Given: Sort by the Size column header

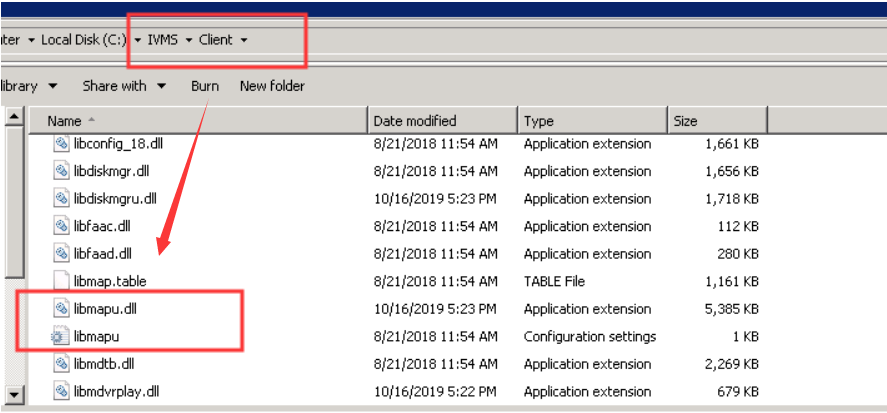Looking at the screenshot, I should [x=717, y=121].
